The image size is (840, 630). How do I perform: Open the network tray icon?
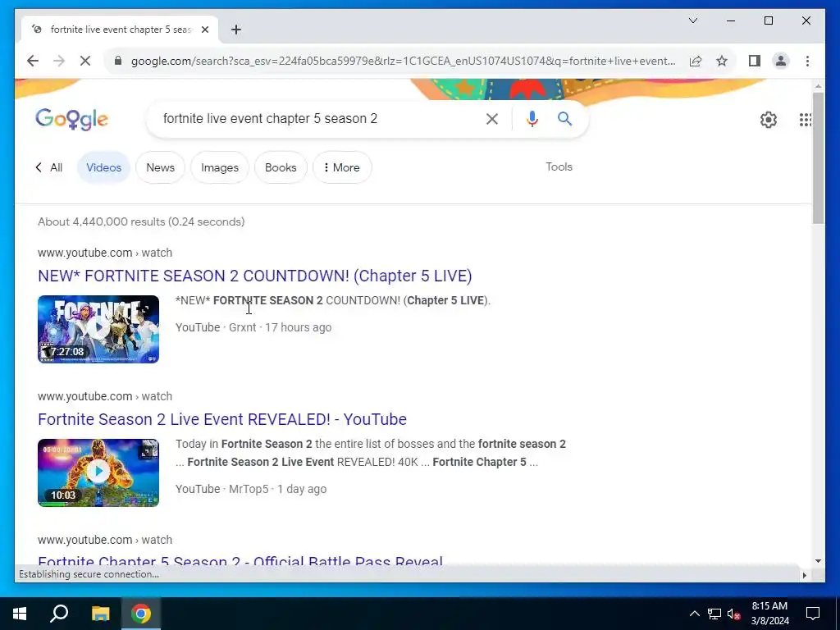(x=714, y=614)
